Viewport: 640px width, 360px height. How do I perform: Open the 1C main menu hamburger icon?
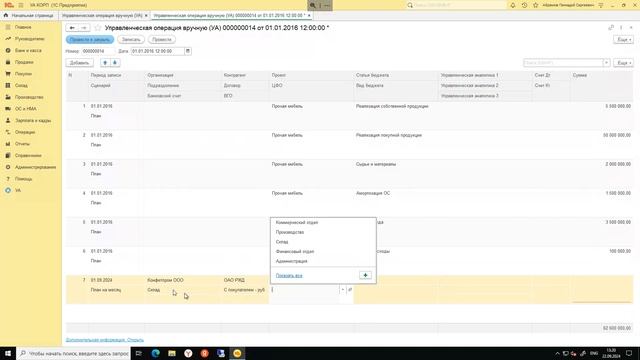tap(21, 5)
